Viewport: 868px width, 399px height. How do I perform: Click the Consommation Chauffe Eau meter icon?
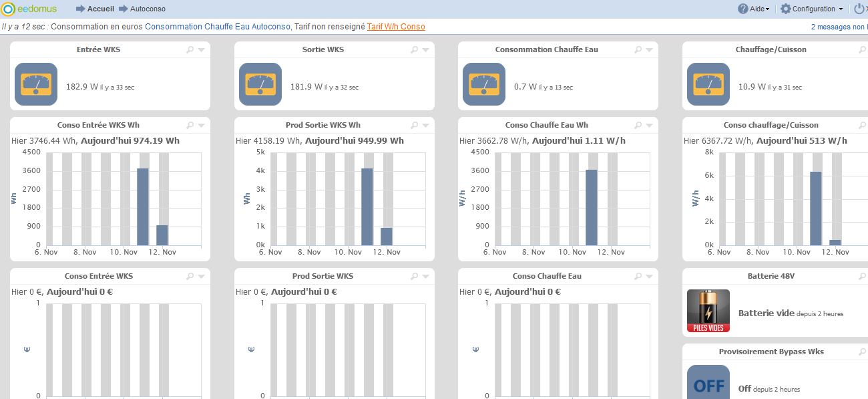(x=483, y=84)
